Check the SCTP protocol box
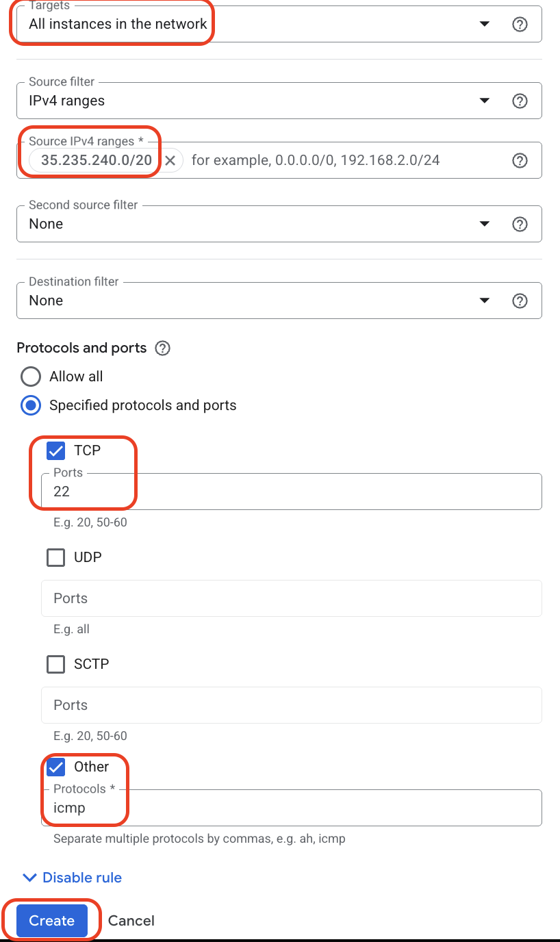 tap(55, 664)
